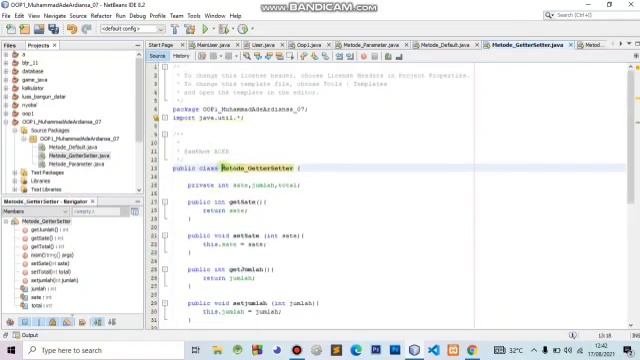This screenshot has height=360, width=640.
Task: Toggle Show Inherited Members in Navigator toolbar
Action: pyautogui.click(x=10, y=322)
